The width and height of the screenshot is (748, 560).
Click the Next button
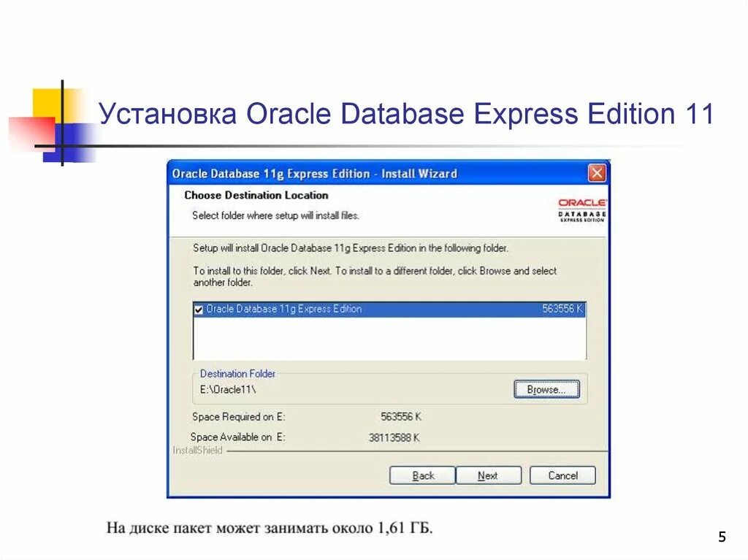pos(488,475)
